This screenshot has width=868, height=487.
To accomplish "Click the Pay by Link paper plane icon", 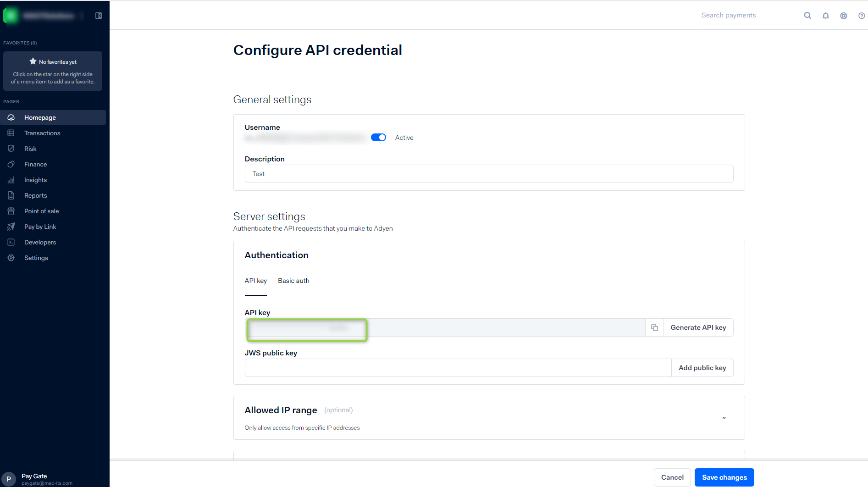I will 11,227.
